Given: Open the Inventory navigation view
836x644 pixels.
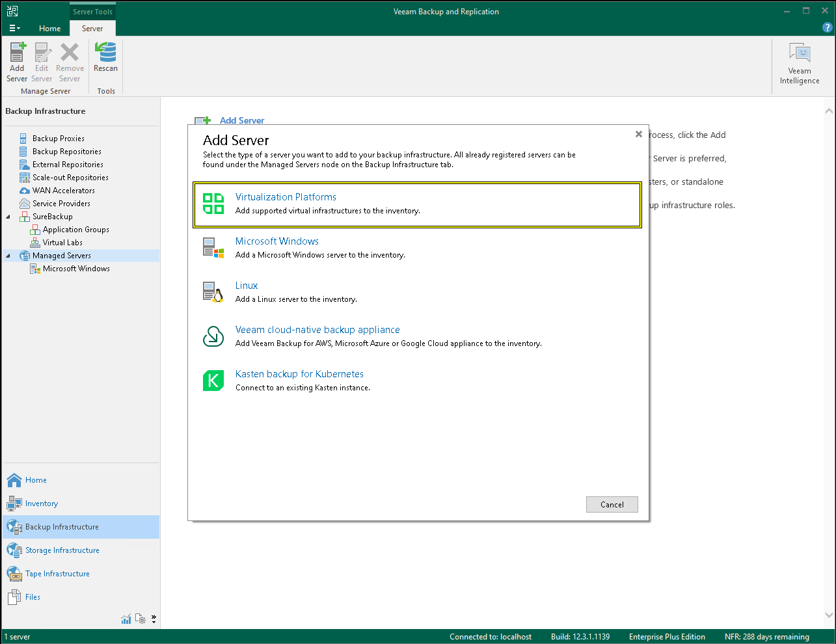Looking at the screenshot, I should [41, 503].
